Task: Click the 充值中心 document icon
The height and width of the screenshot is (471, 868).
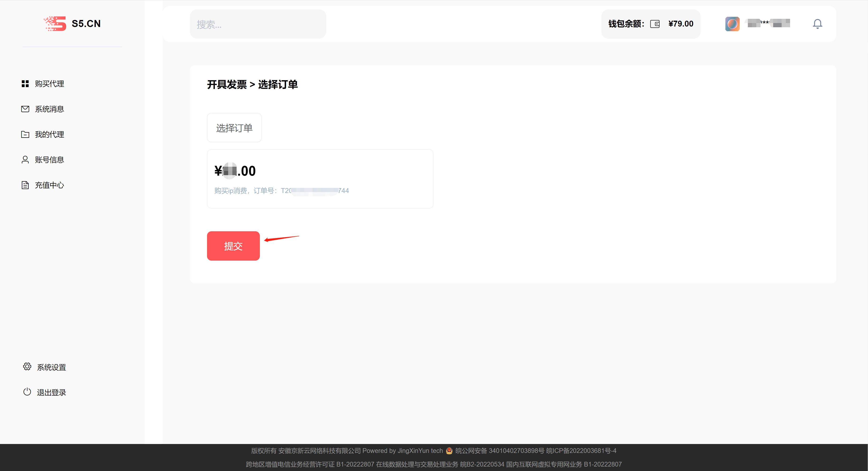Action: click(x=25, y=185)
